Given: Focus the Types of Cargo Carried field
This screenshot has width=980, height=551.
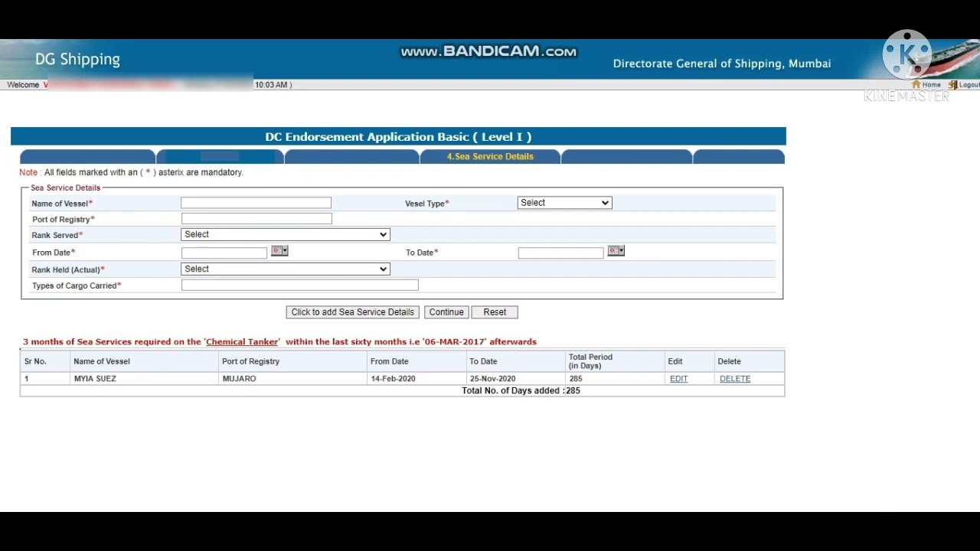Looking at the screenshot, I should (x=300, y=285).
